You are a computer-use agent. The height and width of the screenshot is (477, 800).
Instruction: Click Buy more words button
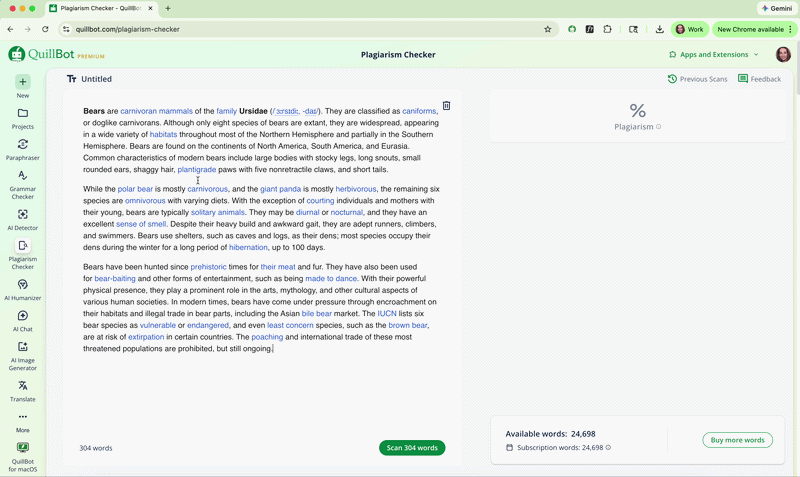coord(737,440)
